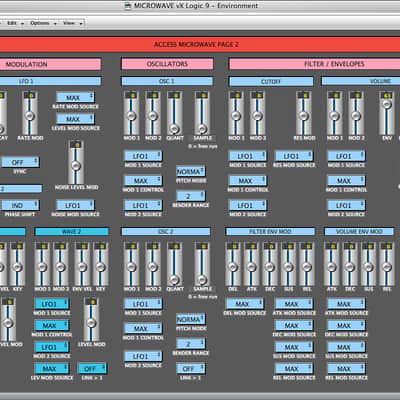The height and width of the screenshot is (400, 400).
Task: Select the OSC 1 blue header bar
Action: coord(167,81)
